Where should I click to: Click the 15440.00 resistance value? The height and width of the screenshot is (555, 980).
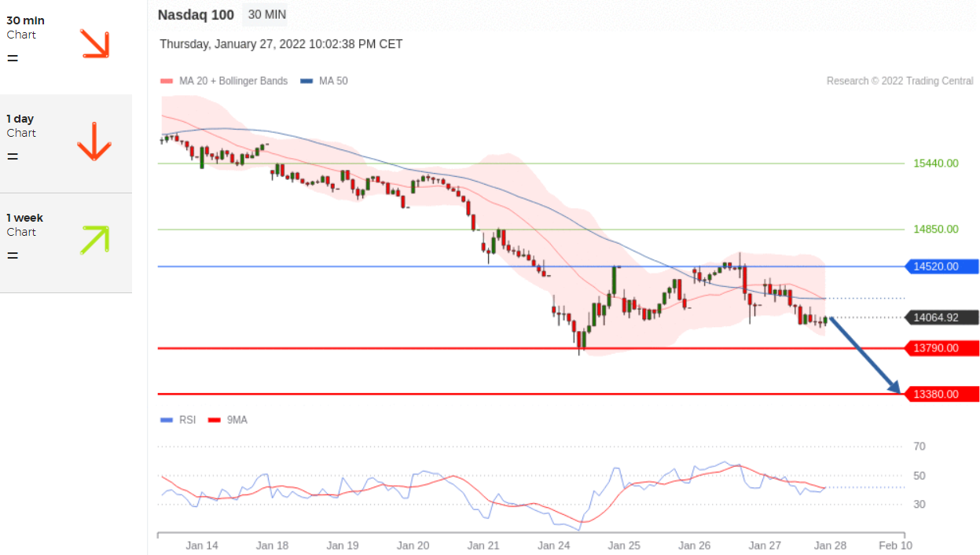[936, 164]
